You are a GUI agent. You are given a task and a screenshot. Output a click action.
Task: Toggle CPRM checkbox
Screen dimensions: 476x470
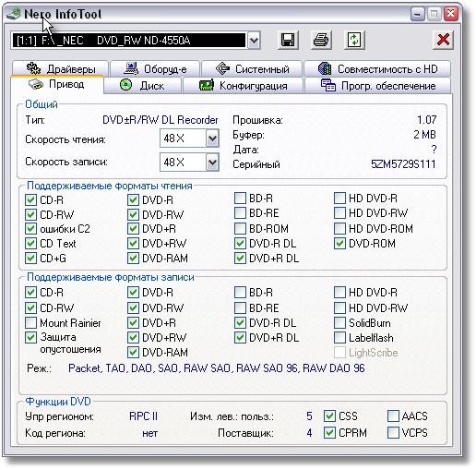pyautogui.click(x=329, y=433)
